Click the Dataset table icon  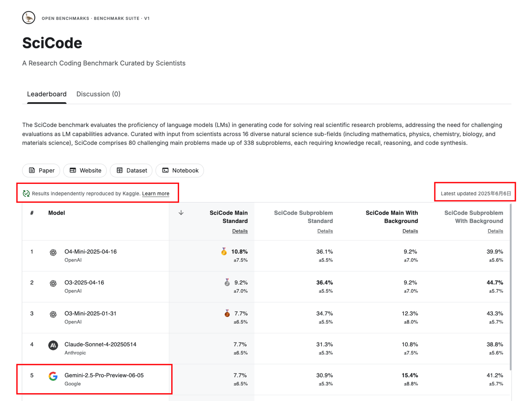pos(120,170)
